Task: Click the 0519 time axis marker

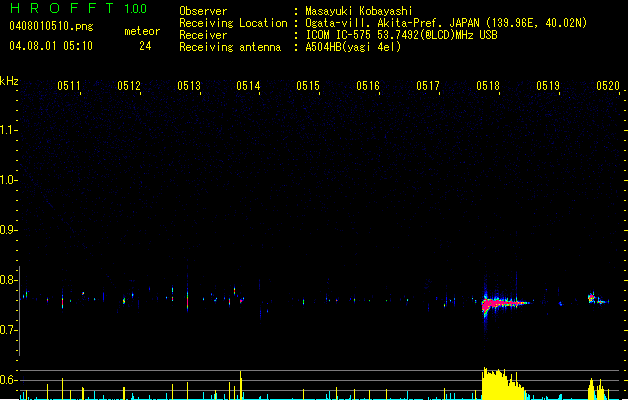Action: [548, 86]
